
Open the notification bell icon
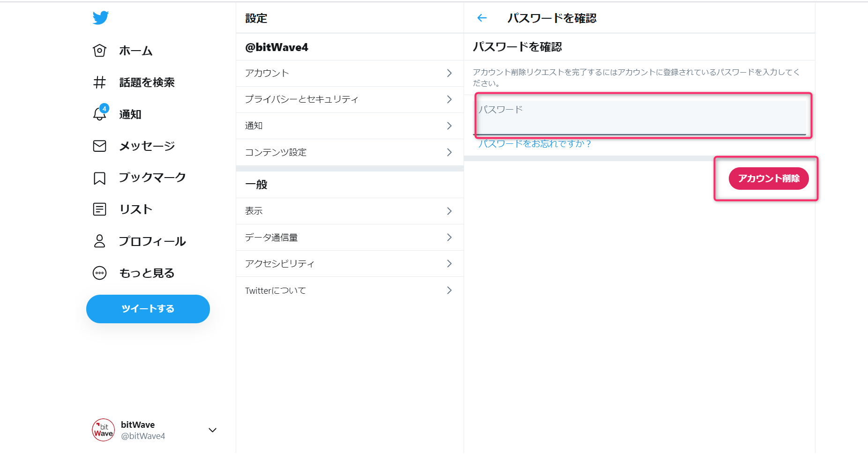(100, 113)
